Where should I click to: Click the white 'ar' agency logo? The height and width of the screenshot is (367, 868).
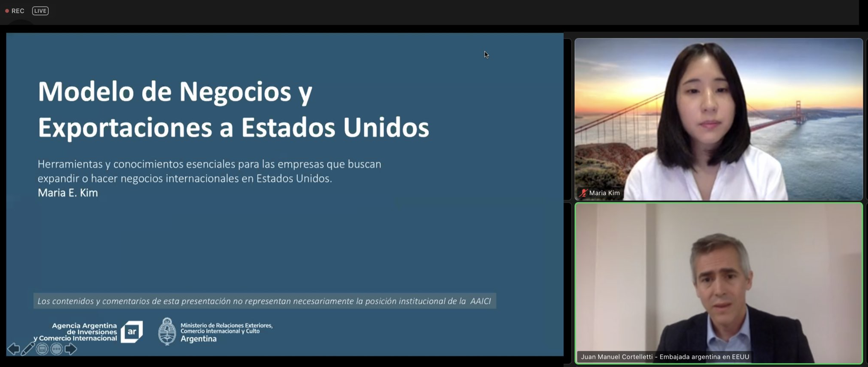[132, 331]
